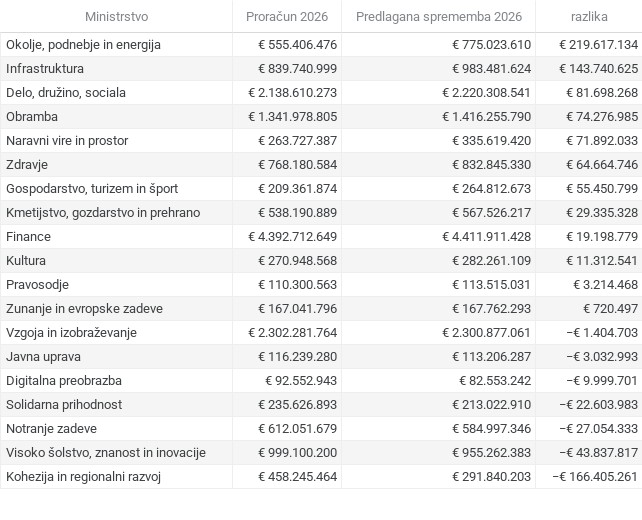Select the Solidarna prihodnost row label
642x520 pixels.
[64, 405]
